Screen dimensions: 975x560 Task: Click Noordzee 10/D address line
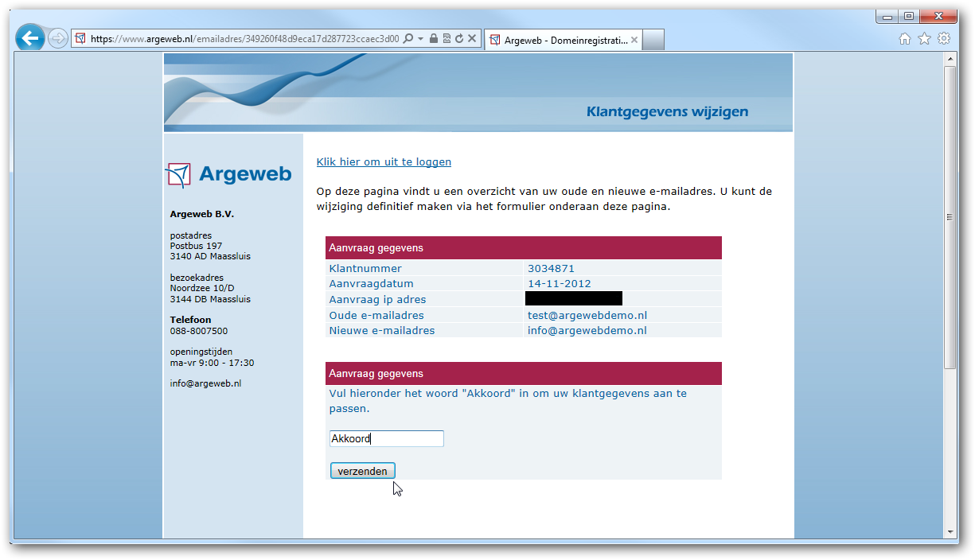pyautogui.click(x=202, y=289)
